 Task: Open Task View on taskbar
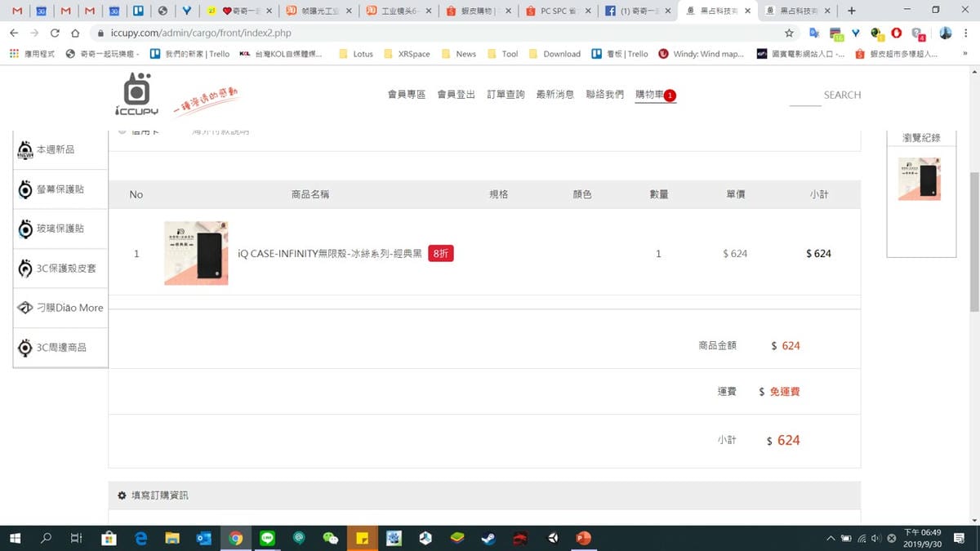(x=76, y=538)
